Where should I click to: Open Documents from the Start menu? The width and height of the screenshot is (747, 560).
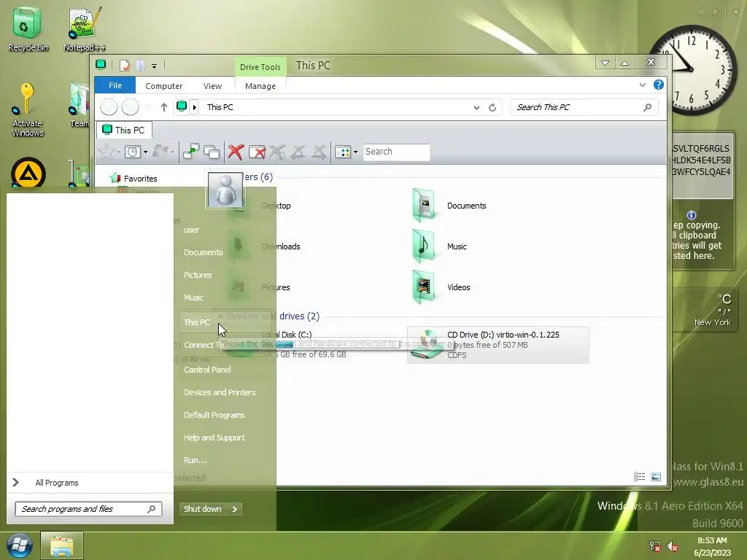(x=204, y=252)
